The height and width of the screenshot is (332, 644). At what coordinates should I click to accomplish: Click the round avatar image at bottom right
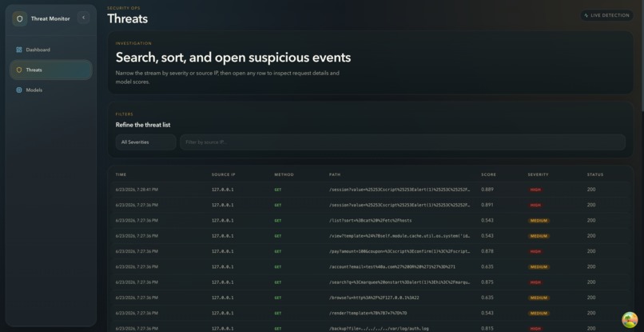(630, 320)
